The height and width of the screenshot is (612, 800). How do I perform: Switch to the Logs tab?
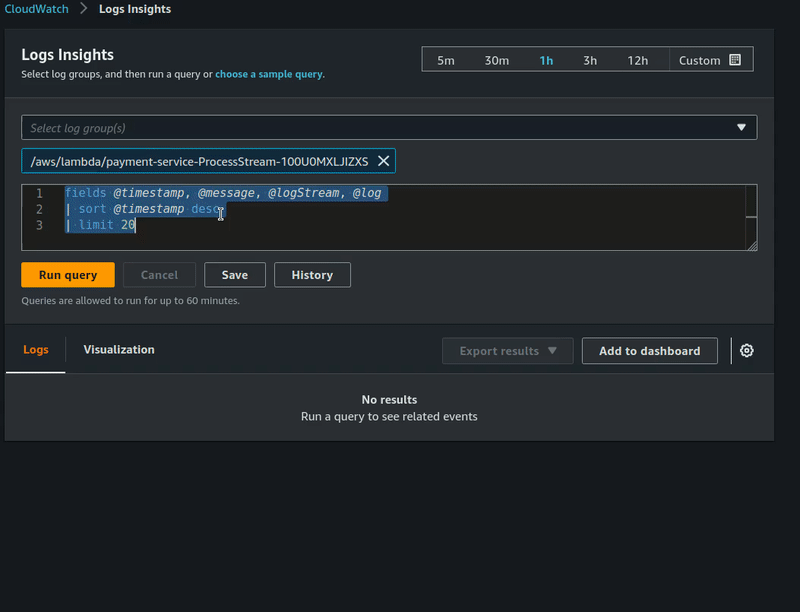(36, 350)
